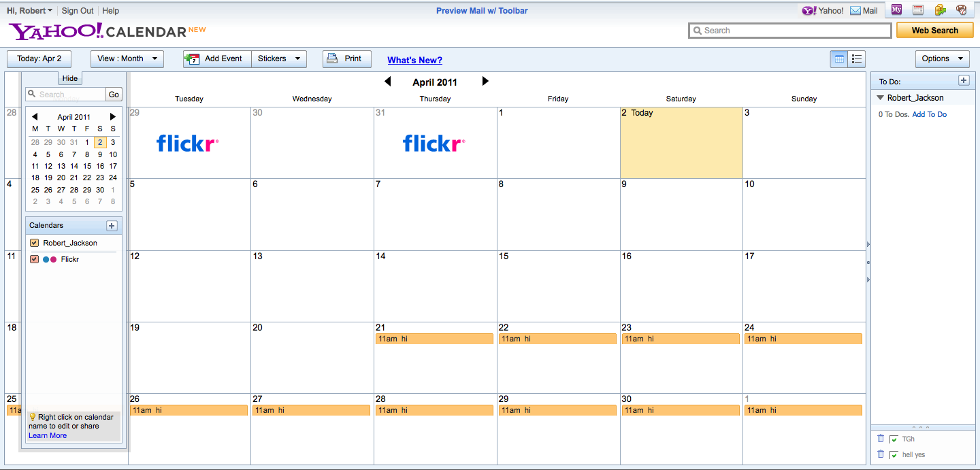Select today's cell Saturday 2
The width and height of the screenshot is (980, 470).
pos(681,142)
